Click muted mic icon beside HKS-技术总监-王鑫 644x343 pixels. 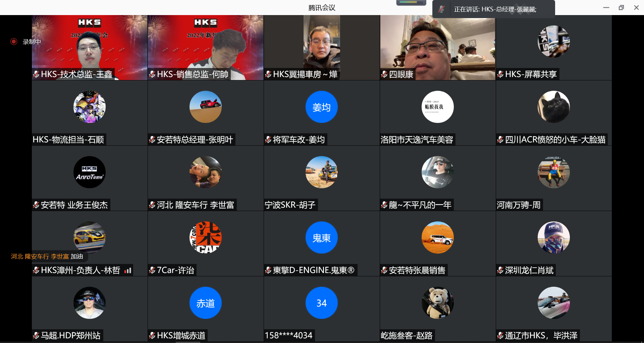click(x=36, y=74)
